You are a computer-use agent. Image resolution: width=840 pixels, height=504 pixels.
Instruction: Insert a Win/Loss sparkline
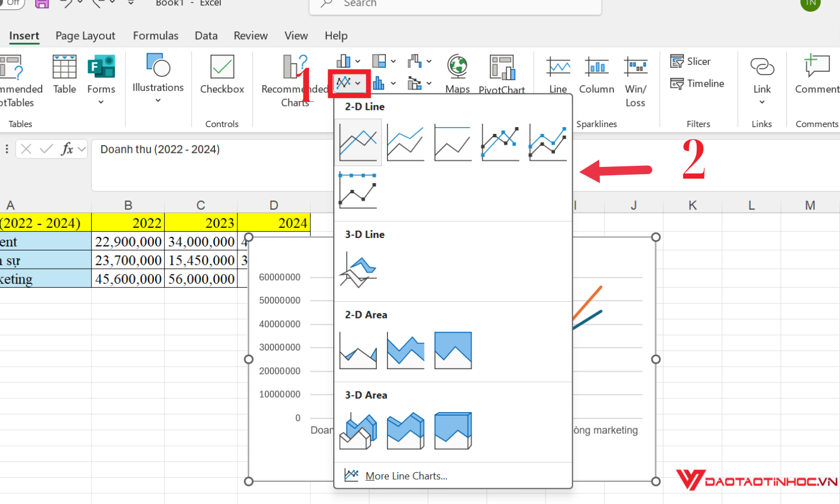click(x=636, y=81)
